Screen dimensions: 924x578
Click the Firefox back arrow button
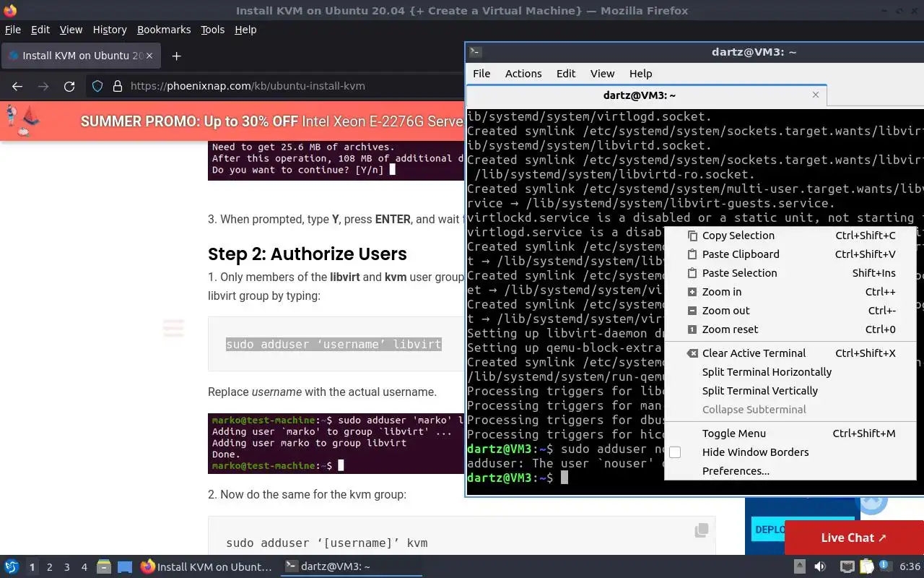click(x=17, y=86)
